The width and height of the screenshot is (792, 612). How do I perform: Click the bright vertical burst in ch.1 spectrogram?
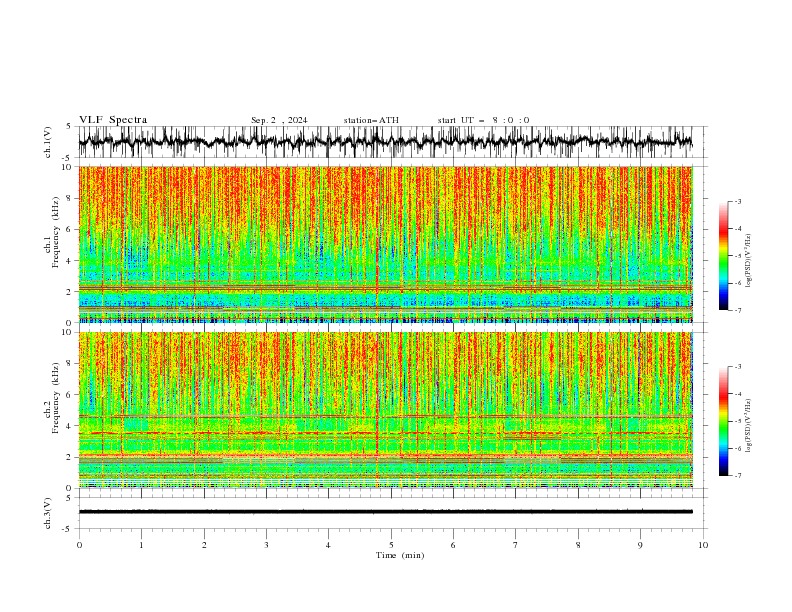[377, 244]
